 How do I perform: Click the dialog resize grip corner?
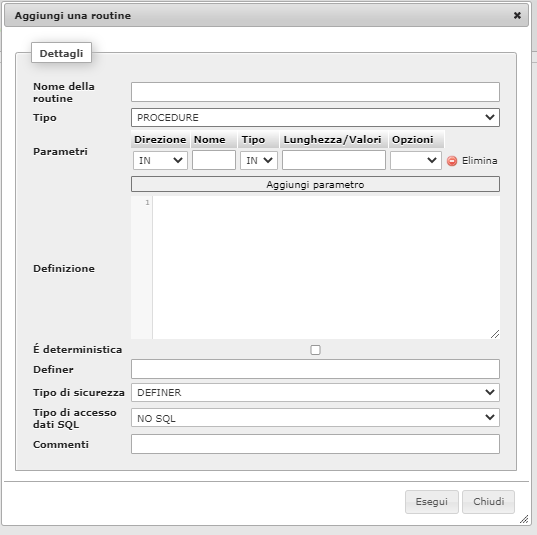click(x=524, y=519)
